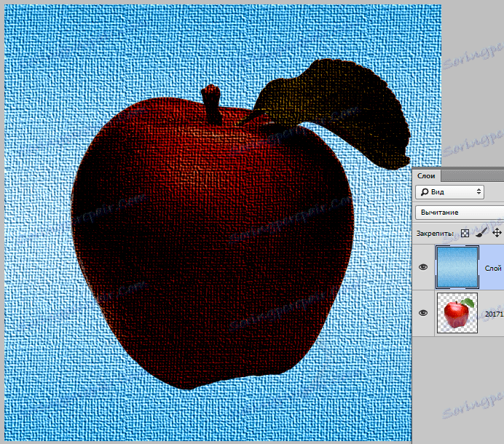Image resolution: width=504 pixels, height=444 pixels.
Task: Click the layer name 20171
Action: 495,314
